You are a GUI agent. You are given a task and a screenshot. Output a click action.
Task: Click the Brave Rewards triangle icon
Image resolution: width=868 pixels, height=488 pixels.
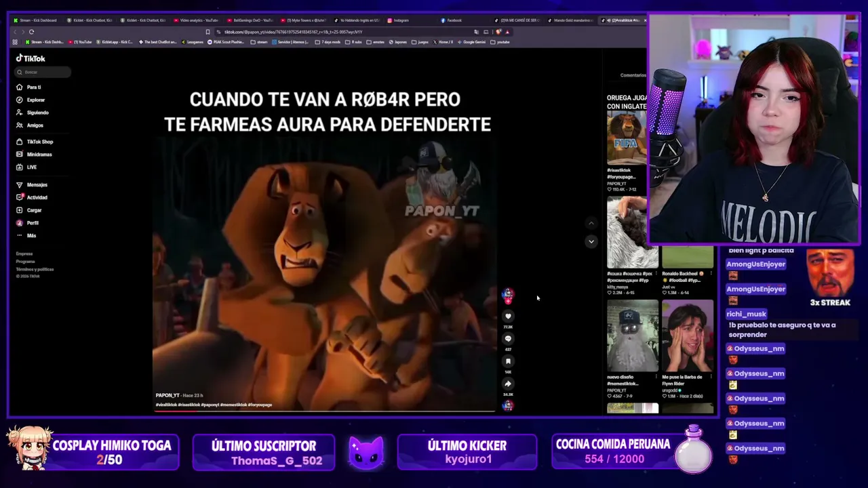click(x=507, y=32)
